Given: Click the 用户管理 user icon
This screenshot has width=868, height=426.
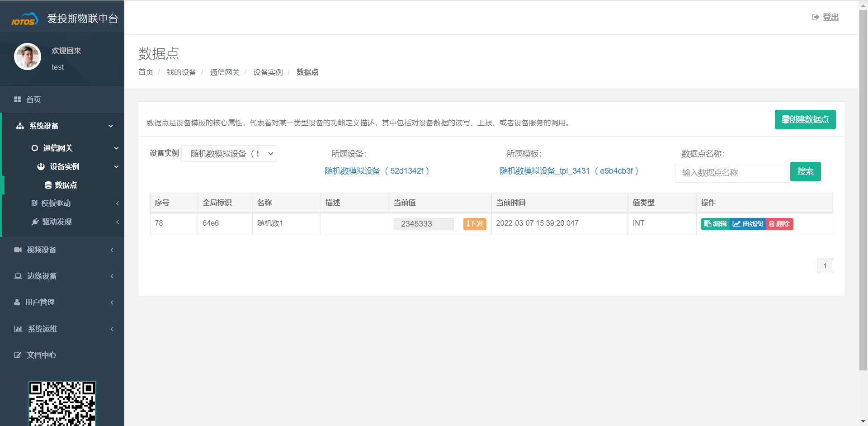Looking at the screenshot, I should pyautogui.click(x=17, y=302).
